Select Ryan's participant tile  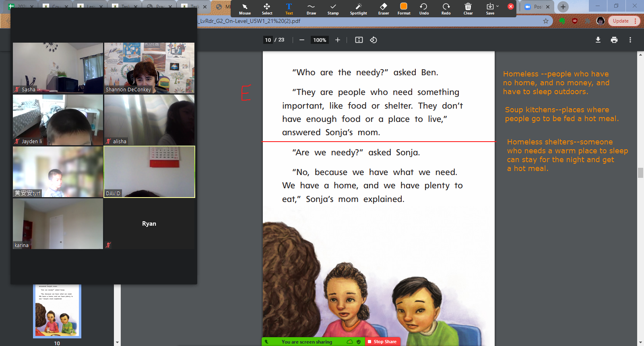point(149,224)
